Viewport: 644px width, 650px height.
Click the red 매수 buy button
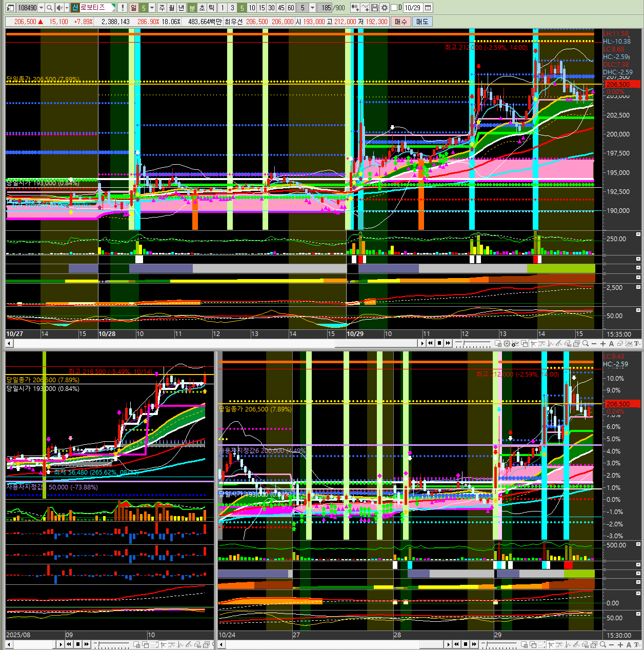tap(400, 22)
